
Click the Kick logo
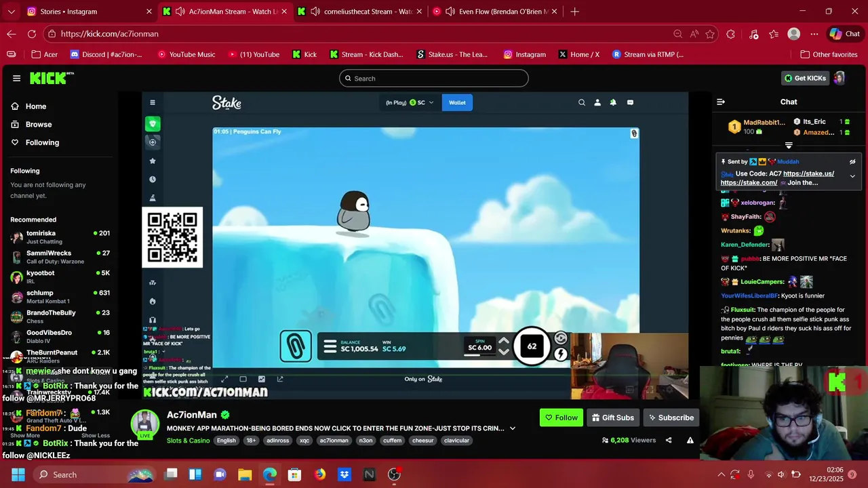pos(51,78)
